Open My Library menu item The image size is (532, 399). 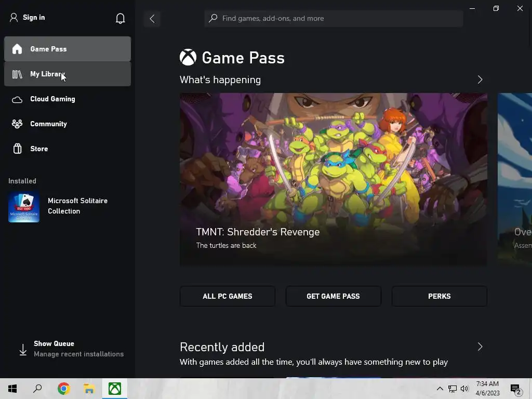(68, 74)
